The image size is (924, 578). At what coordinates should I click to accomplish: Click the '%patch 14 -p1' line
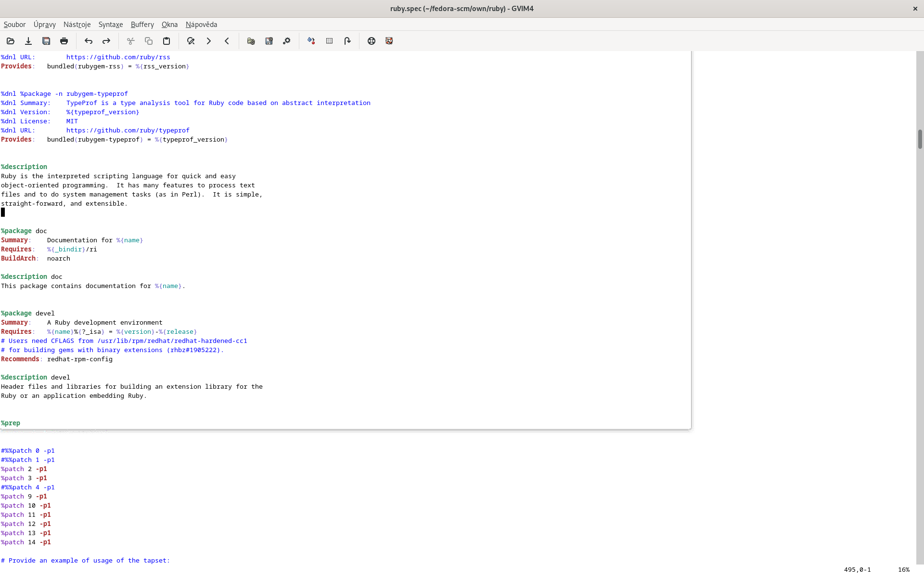click(x=26, y=542)
